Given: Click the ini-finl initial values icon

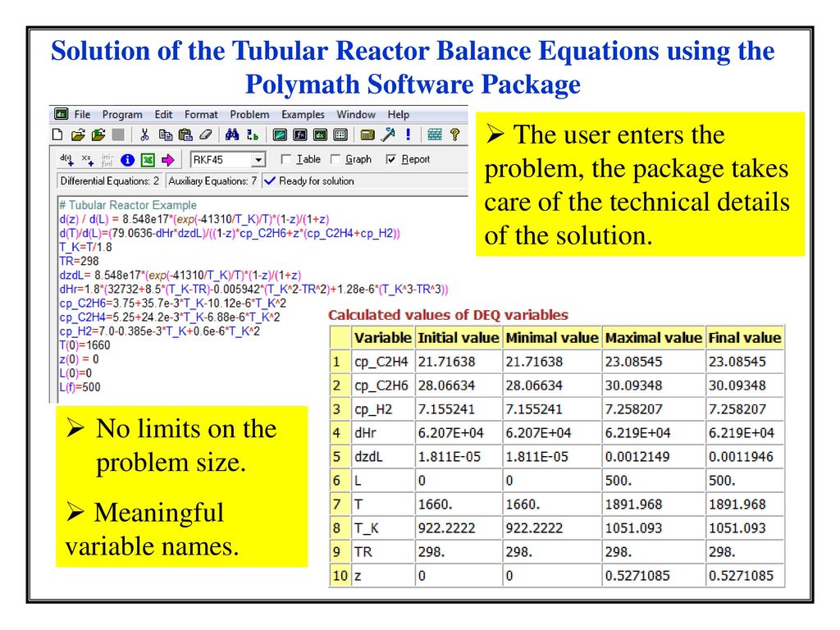Looking at the screenshot, I should click(x=107, y=160).
